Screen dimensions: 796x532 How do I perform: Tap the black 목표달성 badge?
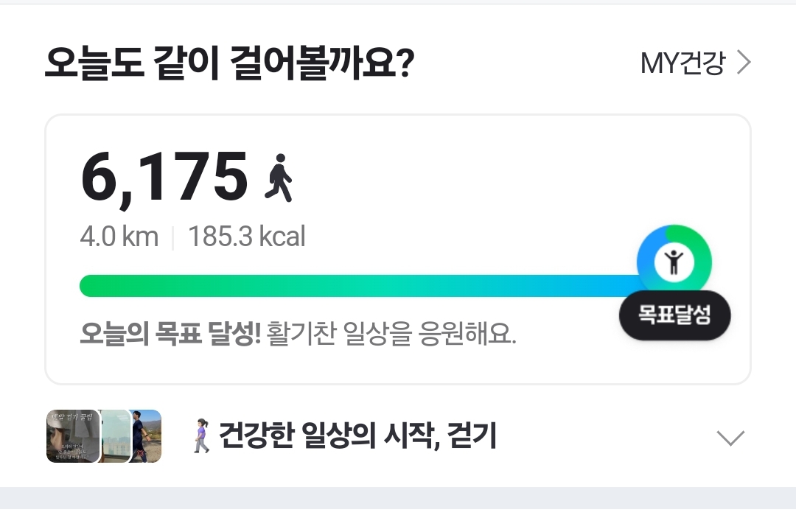click(674, 315)
